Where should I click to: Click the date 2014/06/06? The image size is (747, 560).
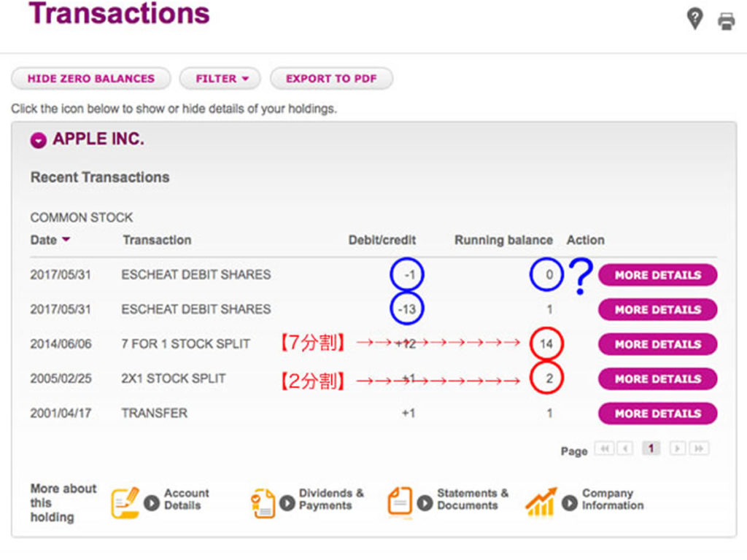point(61,344)
